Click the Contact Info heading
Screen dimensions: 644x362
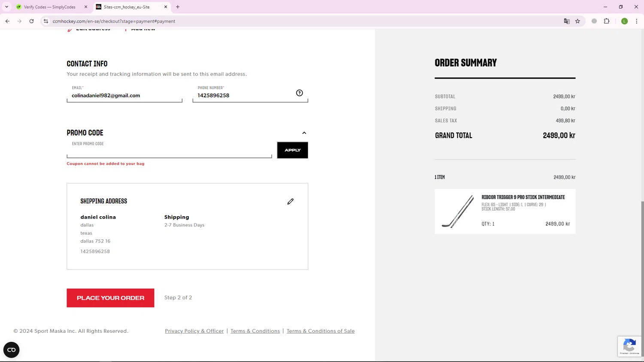pyautogui.click(x=87, y=63)
